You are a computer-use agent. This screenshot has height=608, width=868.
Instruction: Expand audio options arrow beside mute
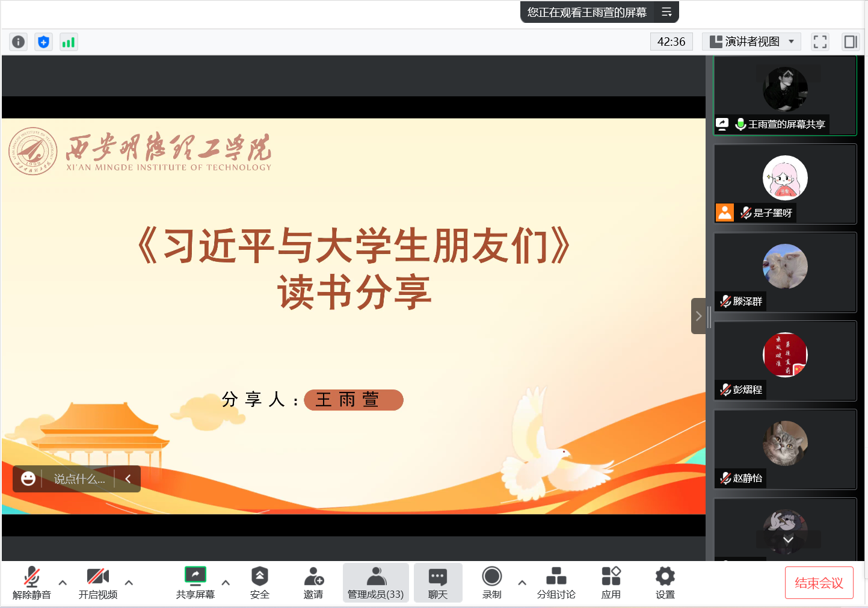pos(63,583)
